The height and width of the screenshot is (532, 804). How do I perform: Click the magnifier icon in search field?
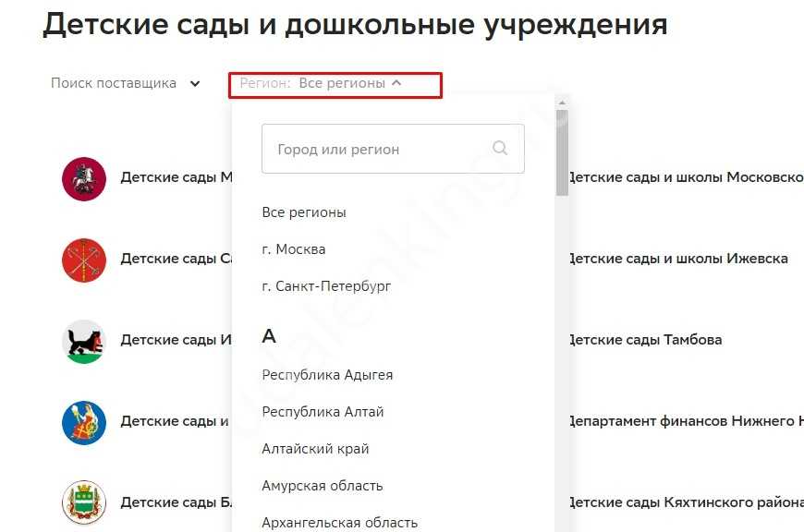click(x=500, y=149)
